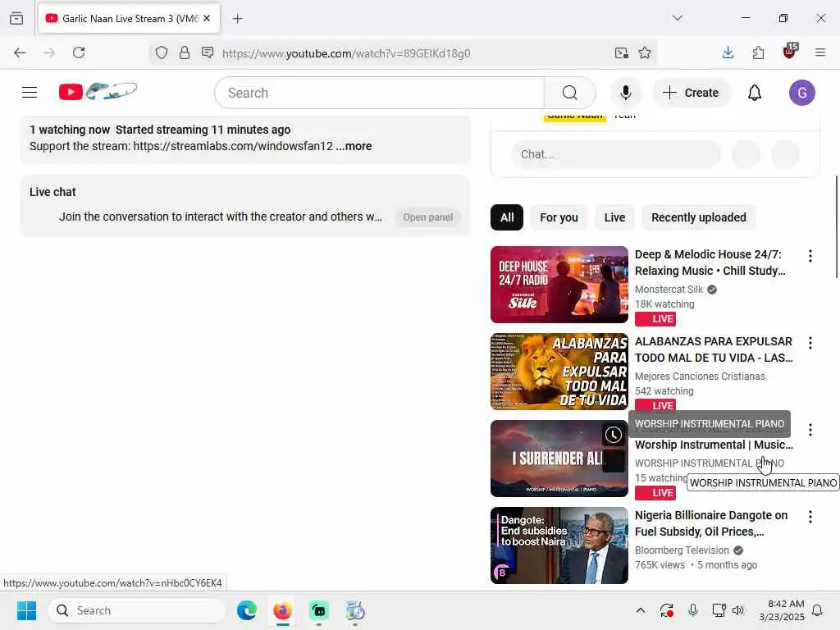Select the All filter chip

[507, 217]
